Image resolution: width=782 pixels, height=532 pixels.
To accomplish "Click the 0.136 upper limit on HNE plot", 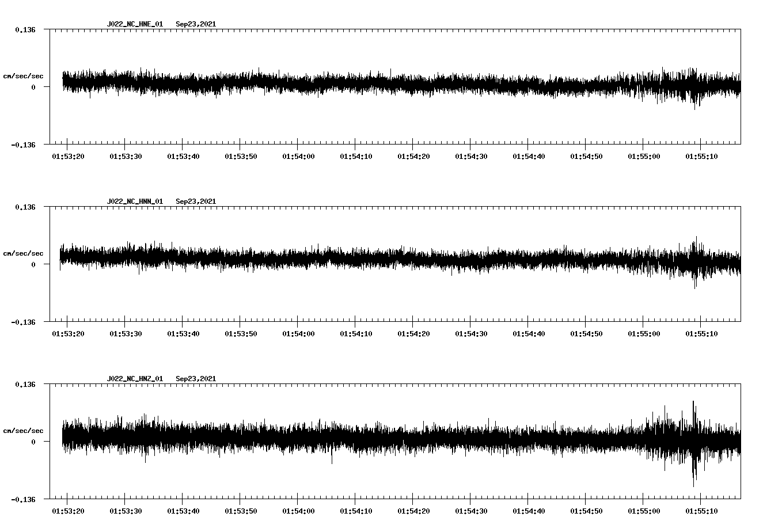I will point(25,29).
